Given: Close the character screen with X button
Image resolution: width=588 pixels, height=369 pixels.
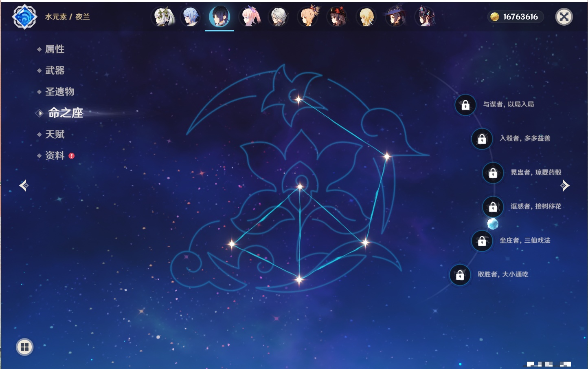Looking at the screenshot, I should [564, 17].
